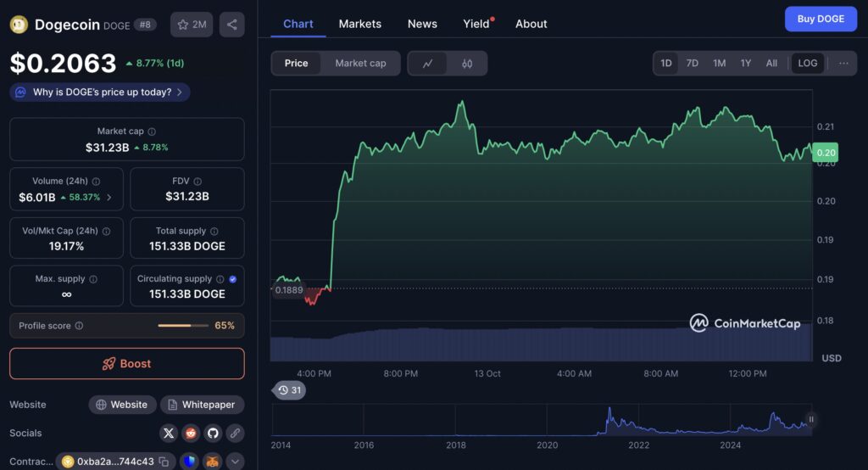Screen dimensions: 868x470
Task: Open the About tab
Action: coord(531,24)
